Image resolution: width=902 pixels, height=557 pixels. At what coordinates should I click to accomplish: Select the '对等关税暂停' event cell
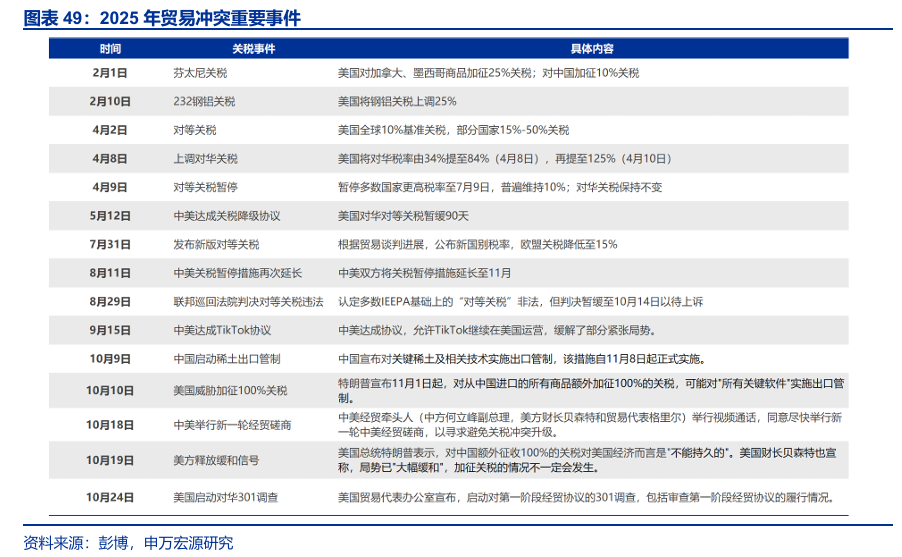pyautogui.click(x=205, y=187)
